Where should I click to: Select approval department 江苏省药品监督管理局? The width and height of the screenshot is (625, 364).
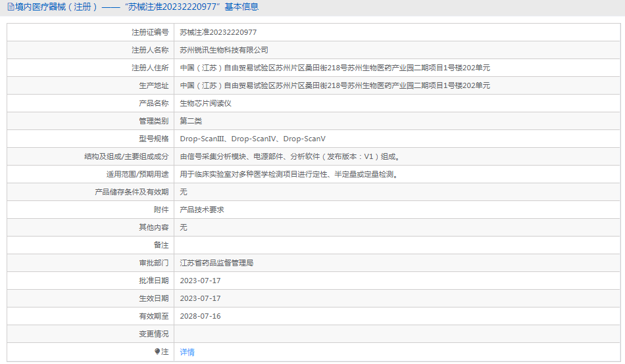(216, 263)
